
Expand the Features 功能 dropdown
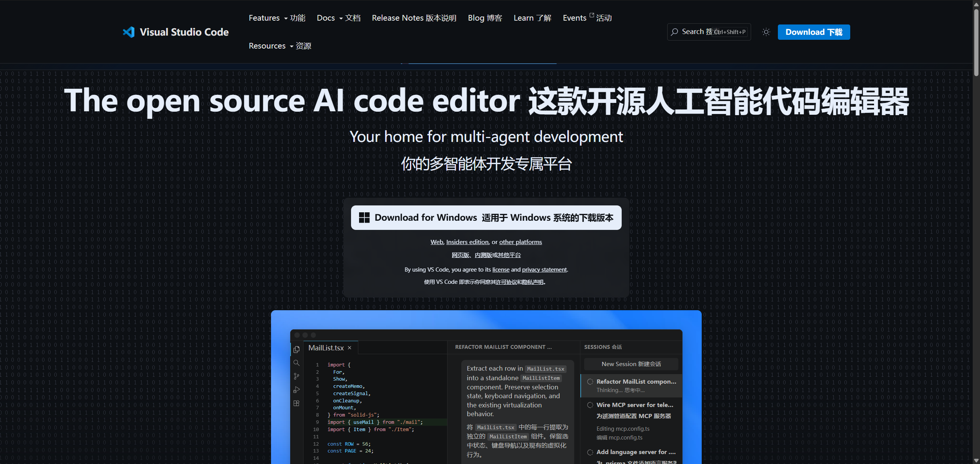point(277,18)
